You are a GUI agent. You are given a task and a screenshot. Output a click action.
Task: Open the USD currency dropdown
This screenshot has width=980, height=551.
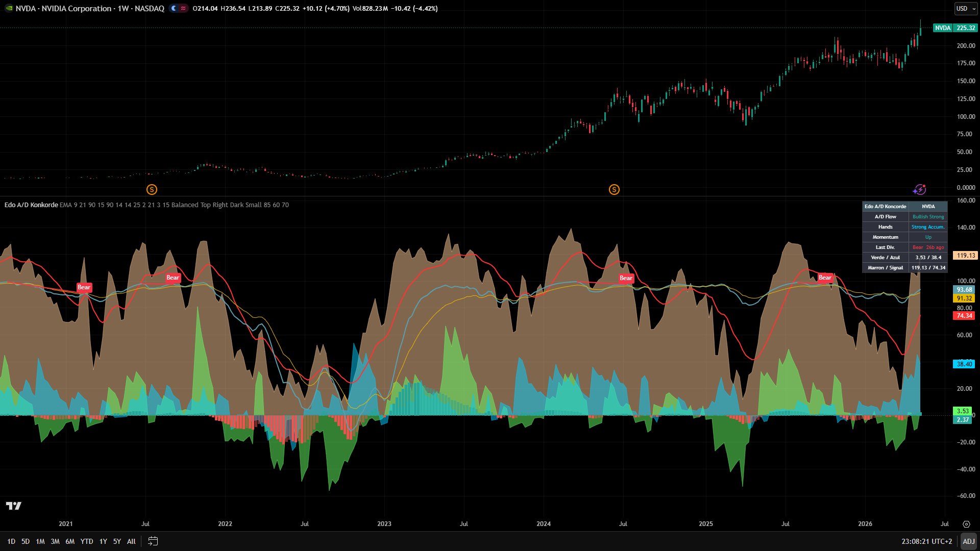[x=966, y=9]
